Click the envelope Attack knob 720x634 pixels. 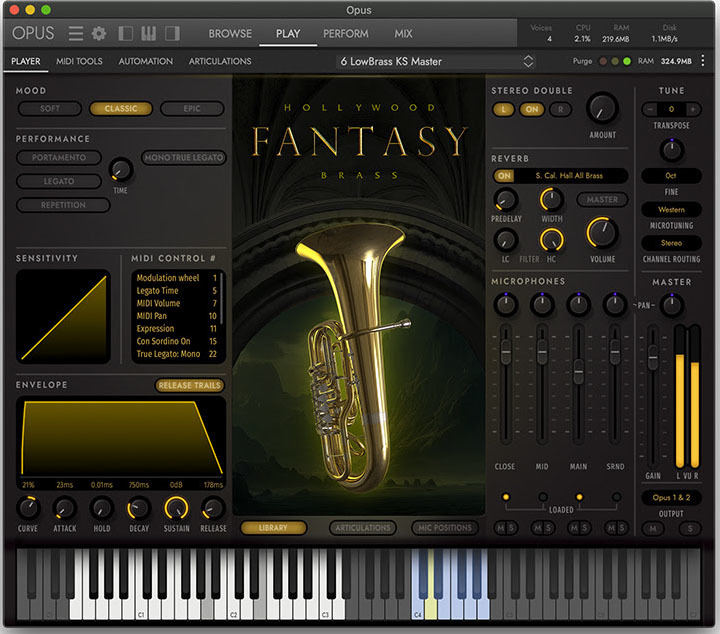tap(65, 508)
